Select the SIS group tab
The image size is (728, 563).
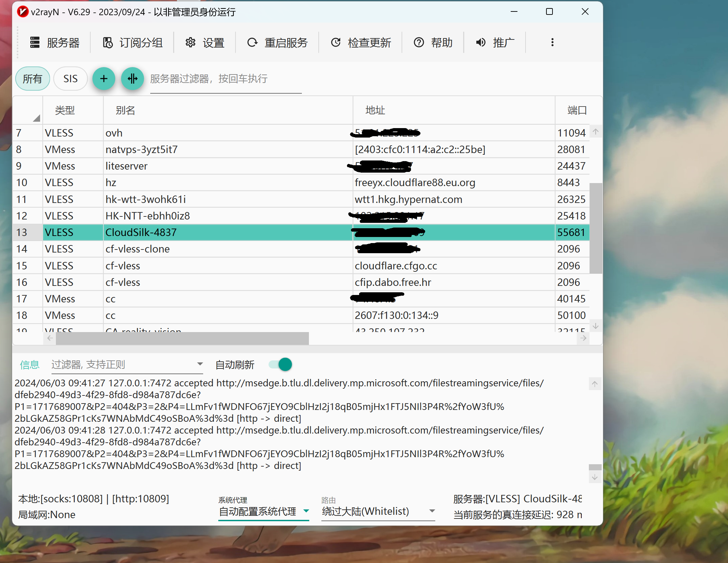coord(70,79)
